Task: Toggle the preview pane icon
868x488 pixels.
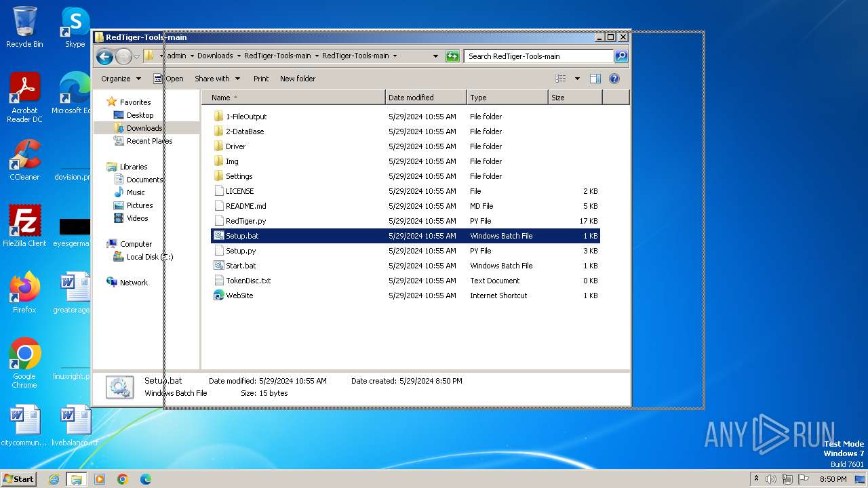Action: tap(595, 79)
